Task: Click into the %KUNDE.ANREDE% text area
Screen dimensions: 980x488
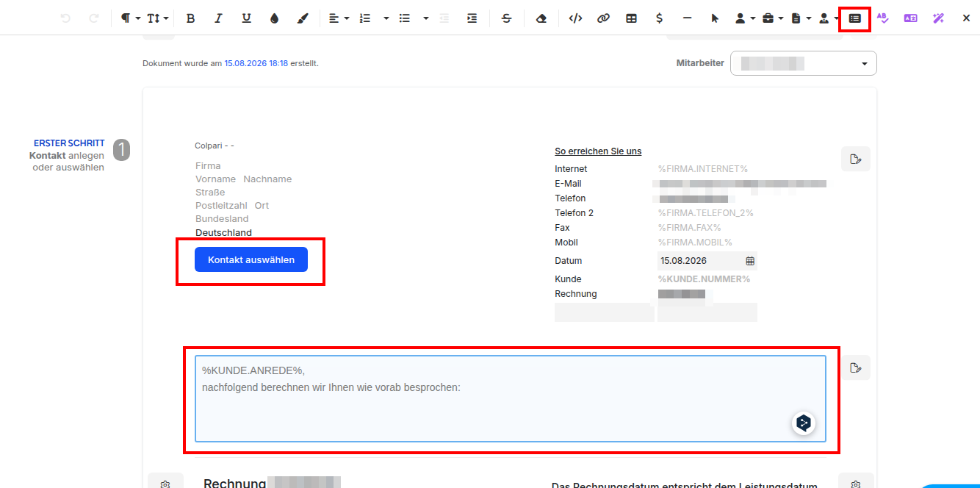Action: pyautogui.click(x=511, y=398)
